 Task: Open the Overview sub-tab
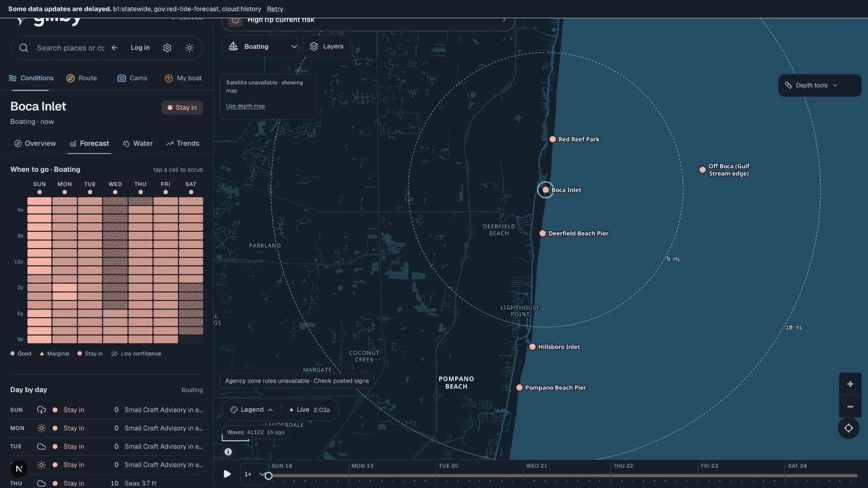click(35, 143)
